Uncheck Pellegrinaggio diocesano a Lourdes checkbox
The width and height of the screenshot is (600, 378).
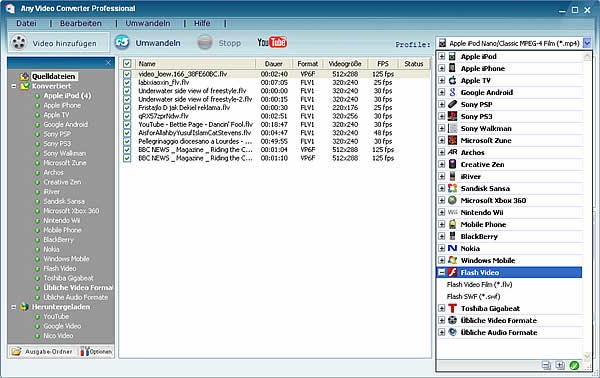click(127, 141)
